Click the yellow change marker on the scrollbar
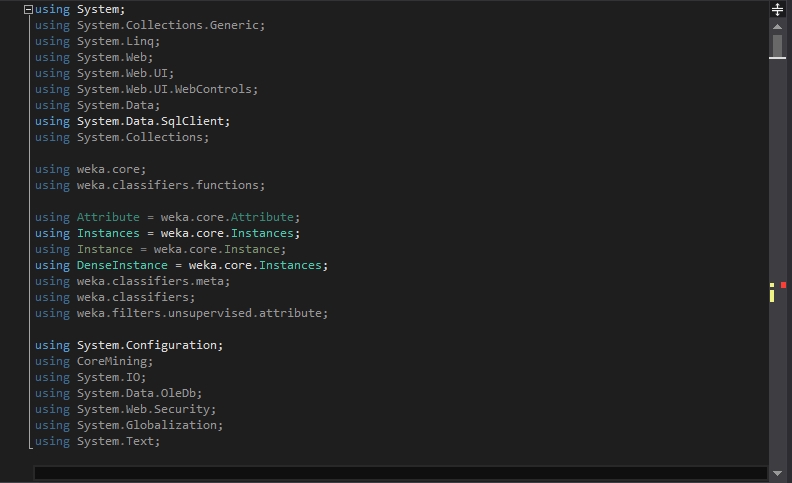The width and height of the screenshot is (792, 483). tap(772, 293)
